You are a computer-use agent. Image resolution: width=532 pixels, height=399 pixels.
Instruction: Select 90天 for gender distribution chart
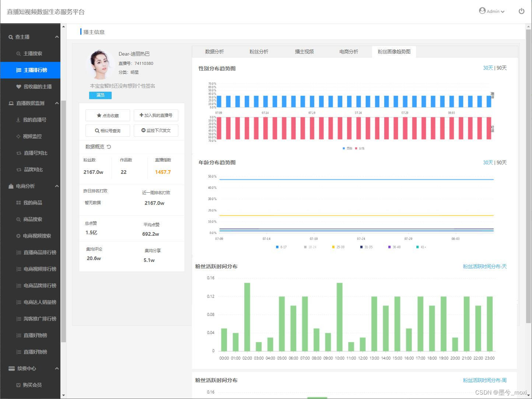click(x=502, y=68)
